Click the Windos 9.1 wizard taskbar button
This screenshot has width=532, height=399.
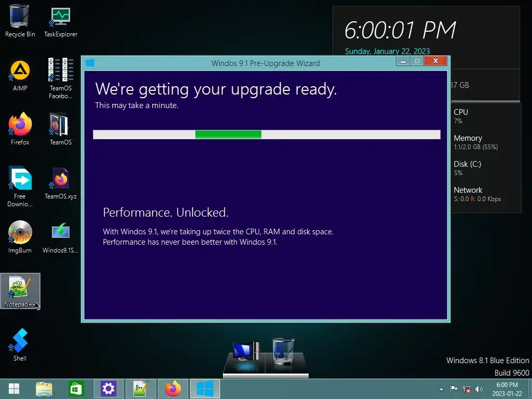pyautogui.click(x=205, y=389)
